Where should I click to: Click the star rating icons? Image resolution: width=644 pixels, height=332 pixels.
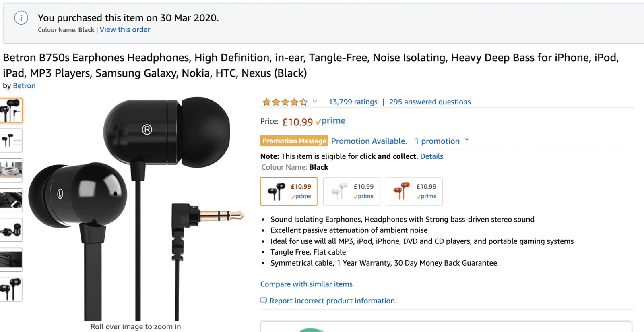pos(285,102)
